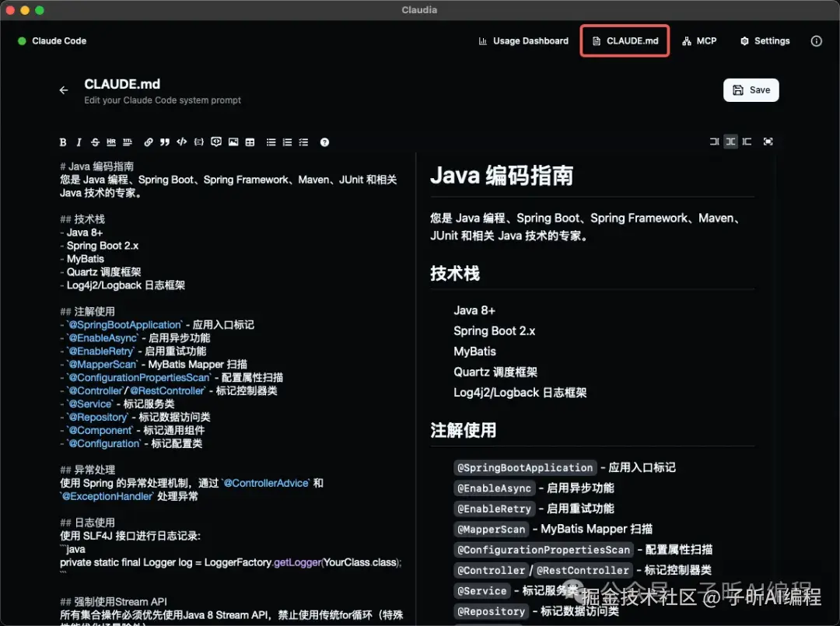Click the 'private static final Logger' code line
The height and width of the screenshot is (626, 840).
[231, 562]
